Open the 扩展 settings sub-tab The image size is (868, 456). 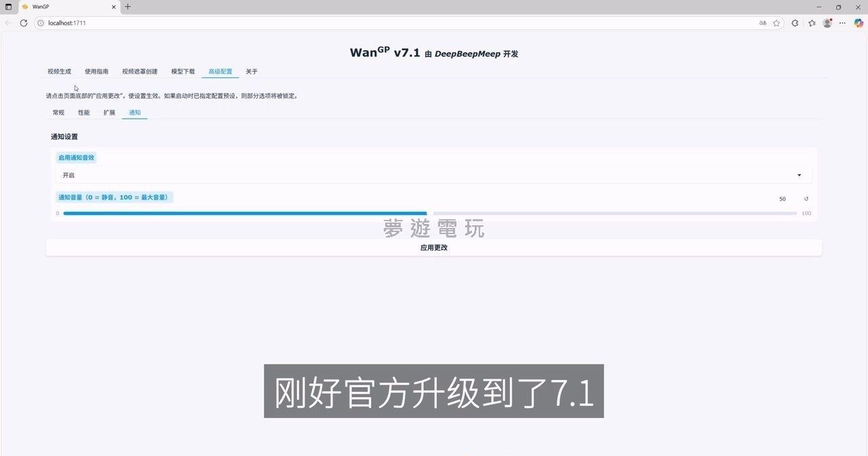[x=109, y=113]
